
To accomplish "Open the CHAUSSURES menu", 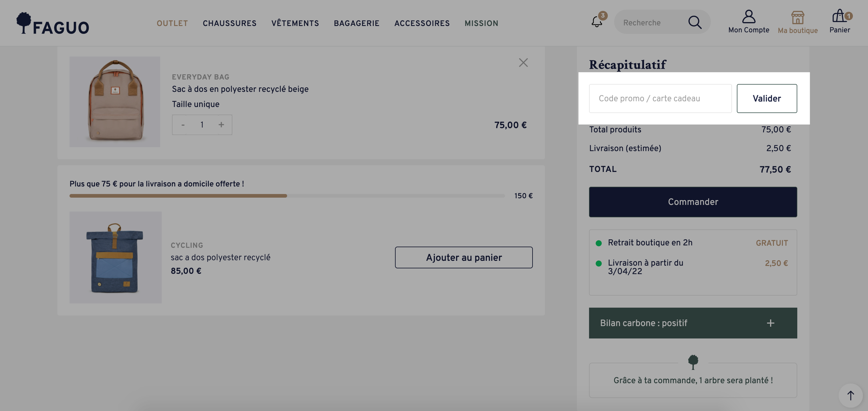I will [x=229, y=23].
